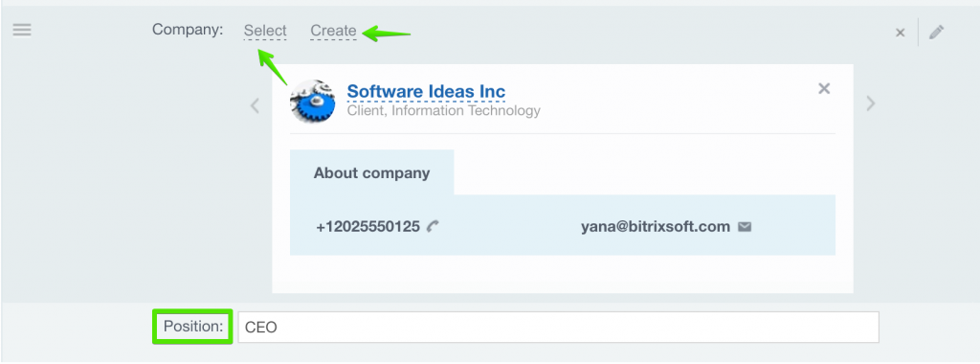
Task: Go to previous company with left chevron
Action: click(x=255, y=105)
